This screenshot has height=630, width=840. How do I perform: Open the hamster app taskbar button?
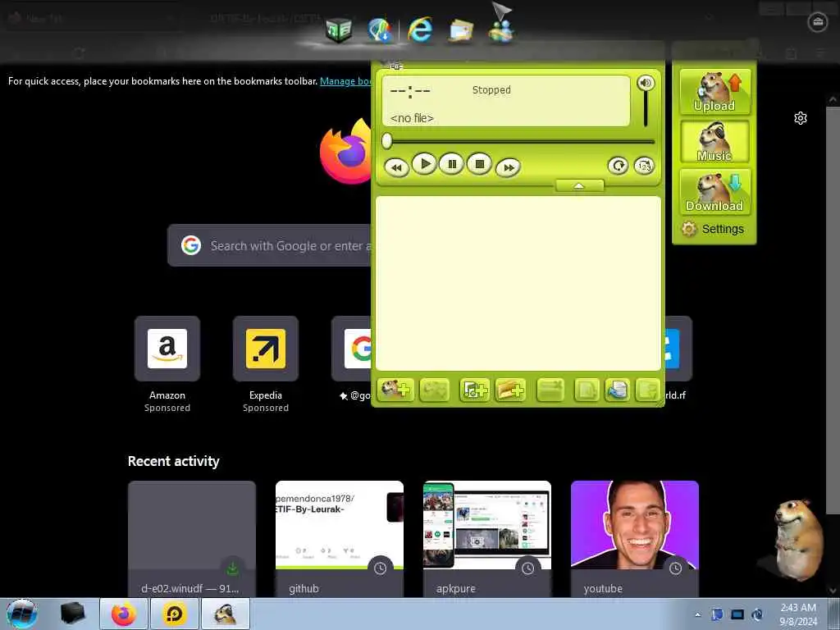(226, 614)
